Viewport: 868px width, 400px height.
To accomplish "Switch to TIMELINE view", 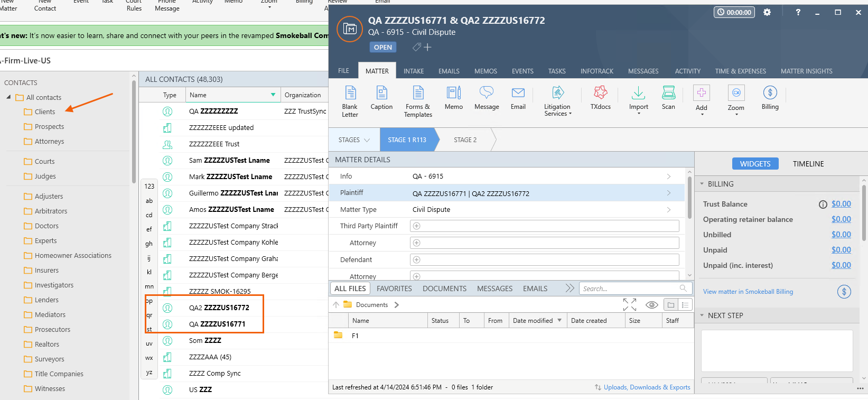I will pos(808,164).
